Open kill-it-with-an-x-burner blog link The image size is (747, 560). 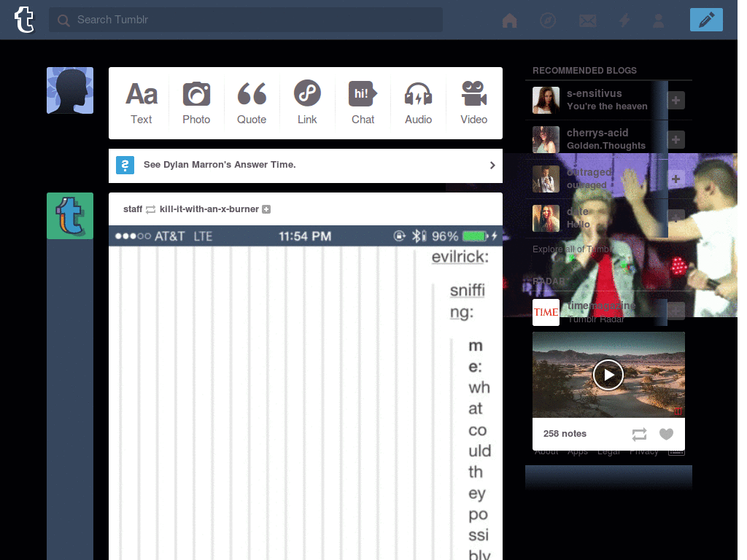click(x=209, y=209)
